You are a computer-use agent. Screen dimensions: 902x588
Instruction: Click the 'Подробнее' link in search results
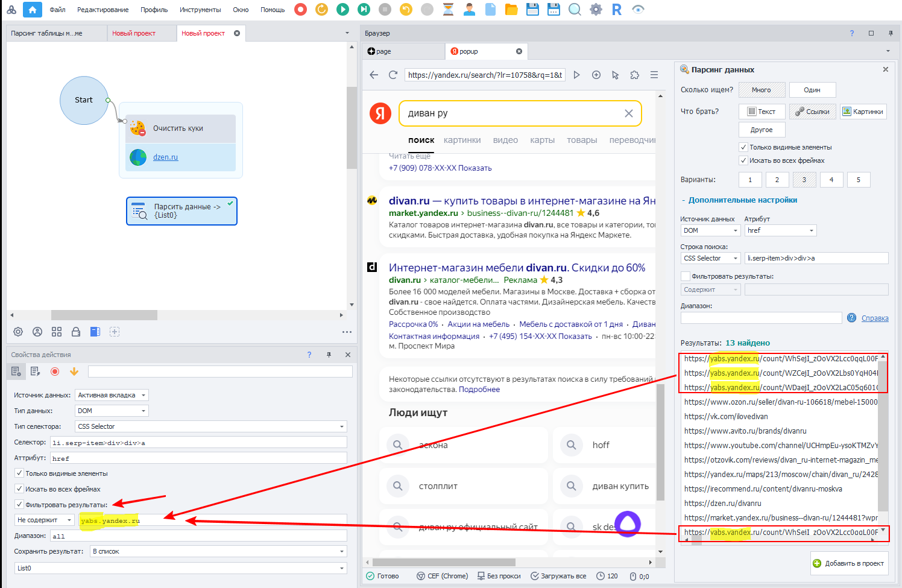(x=479, y=390)
